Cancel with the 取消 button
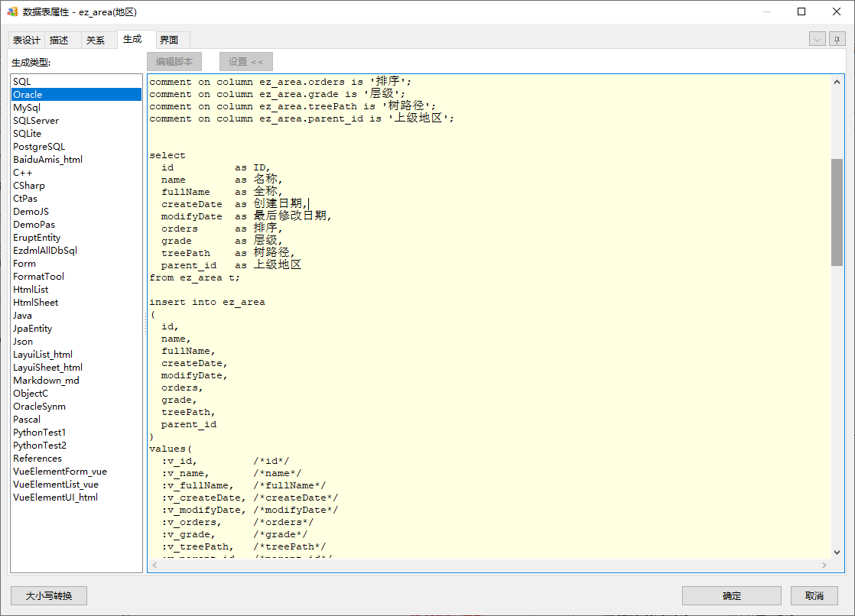The image size is (855, 616). coord(814,596)
